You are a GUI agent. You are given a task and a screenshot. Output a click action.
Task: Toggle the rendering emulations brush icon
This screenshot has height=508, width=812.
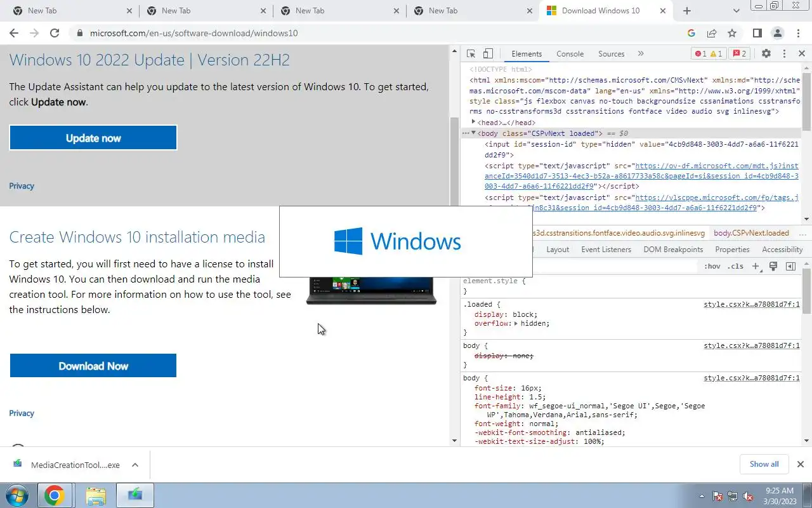point(773,267)
